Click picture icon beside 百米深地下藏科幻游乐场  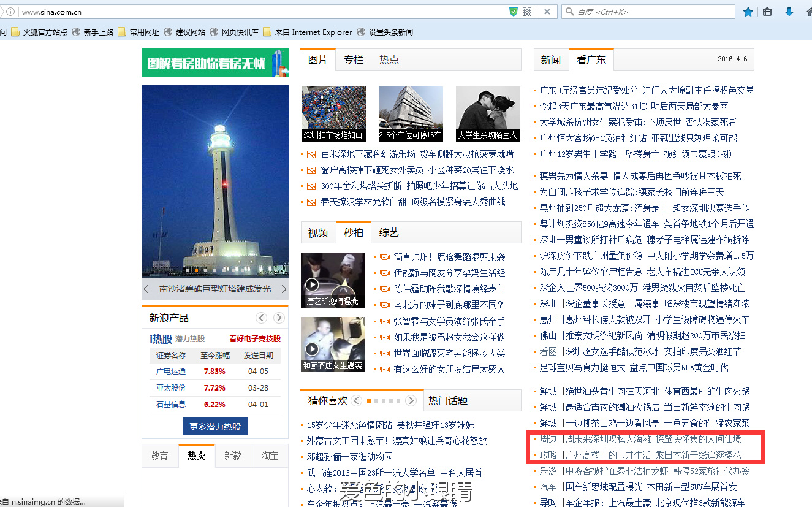pyautogui.click(x=311, y=154)
